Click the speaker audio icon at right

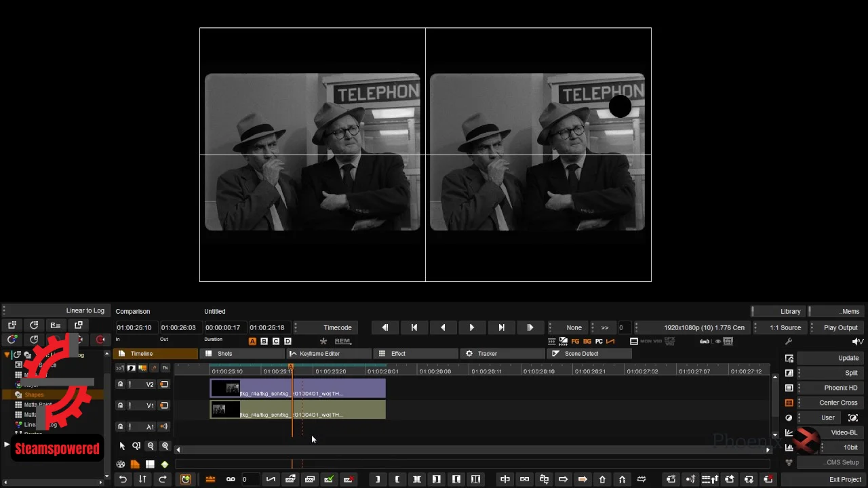click(857, 342)
